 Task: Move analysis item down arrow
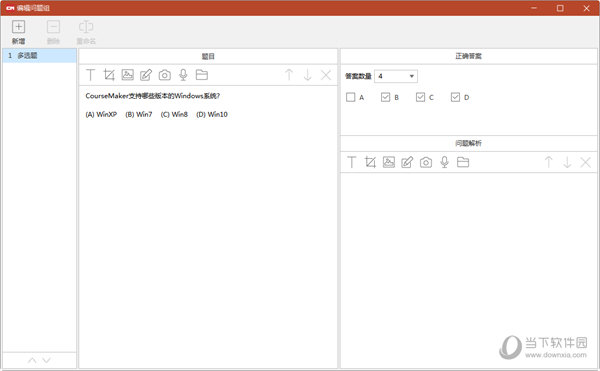pyautogui.click(x=567, y=162)
